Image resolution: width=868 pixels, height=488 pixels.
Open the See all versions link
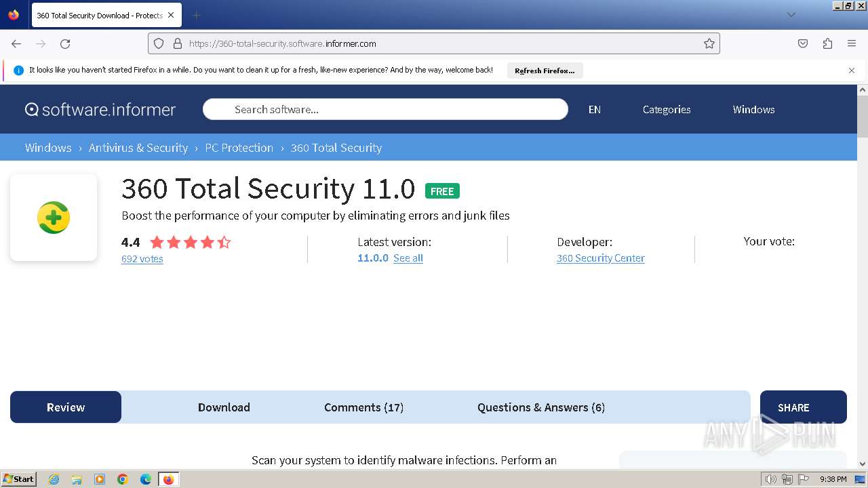pyautogui.click(x=408, y=258)
